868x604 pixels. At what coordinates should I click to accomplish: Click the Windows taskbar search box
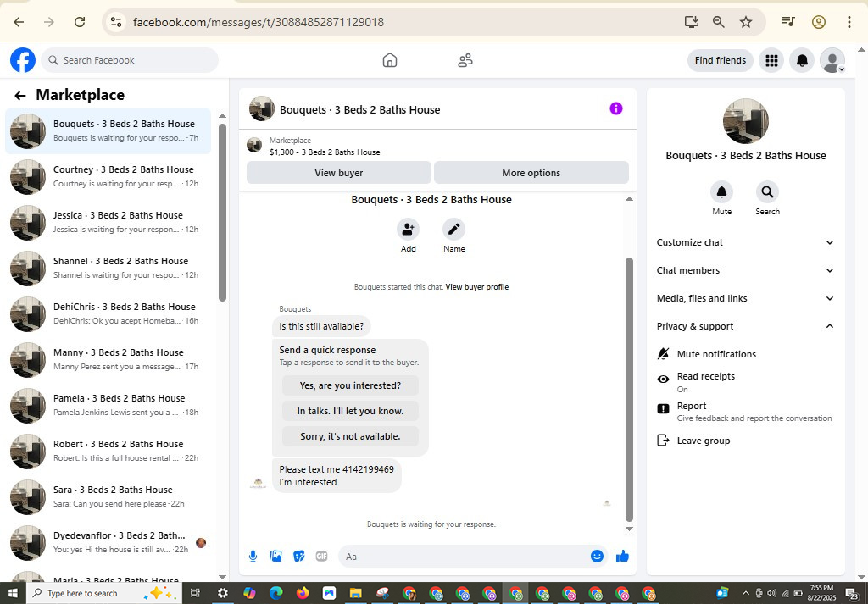click(103, 593)
